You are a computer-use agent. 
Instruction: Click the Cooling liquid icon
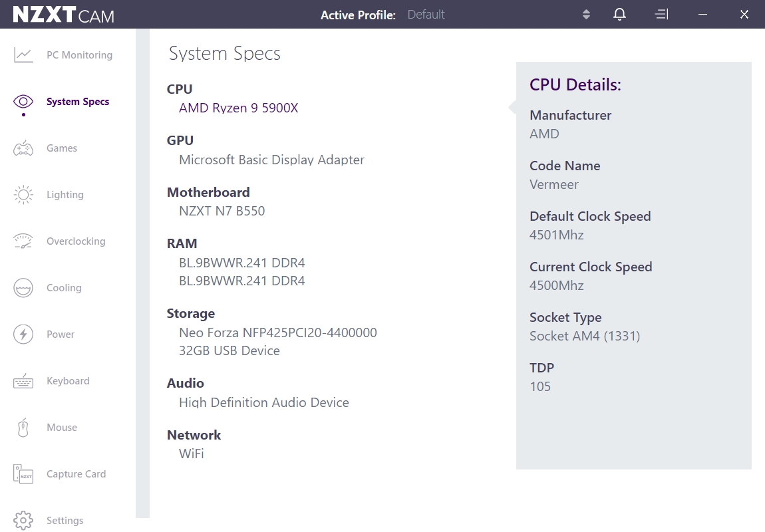coord(23,288)
